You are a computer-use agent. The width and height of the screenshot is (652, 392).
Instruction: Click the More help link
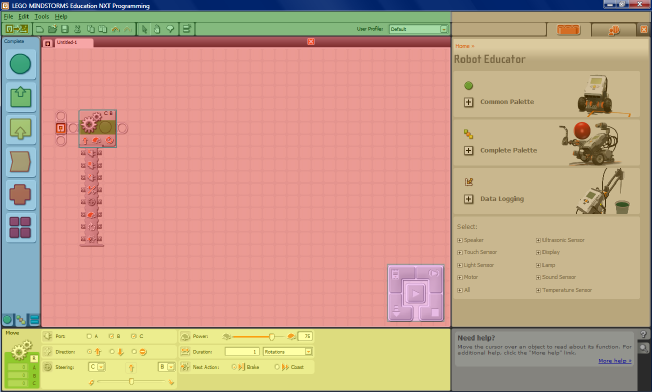point(615,361)
